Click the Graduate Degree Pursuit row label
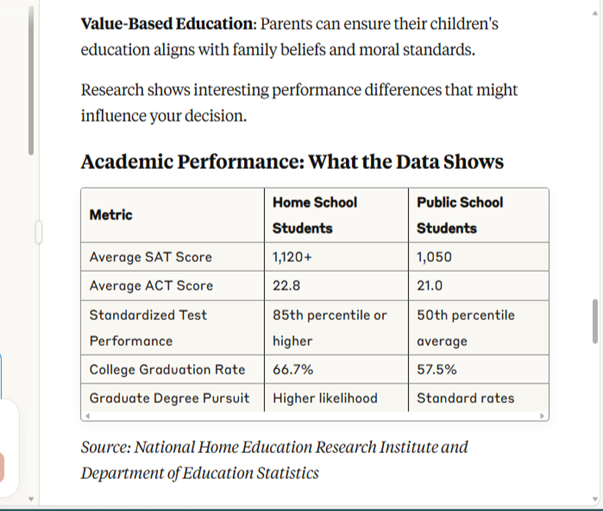This screenshot has height=511, width=603. point(169,398)
